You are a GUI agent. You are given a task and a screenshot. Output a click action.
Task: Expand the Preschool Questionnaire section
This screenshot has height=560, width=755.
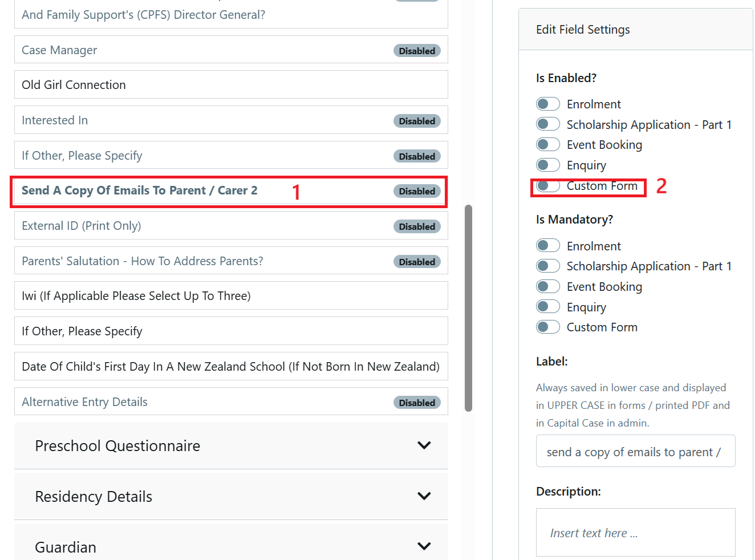click(230, 445)
